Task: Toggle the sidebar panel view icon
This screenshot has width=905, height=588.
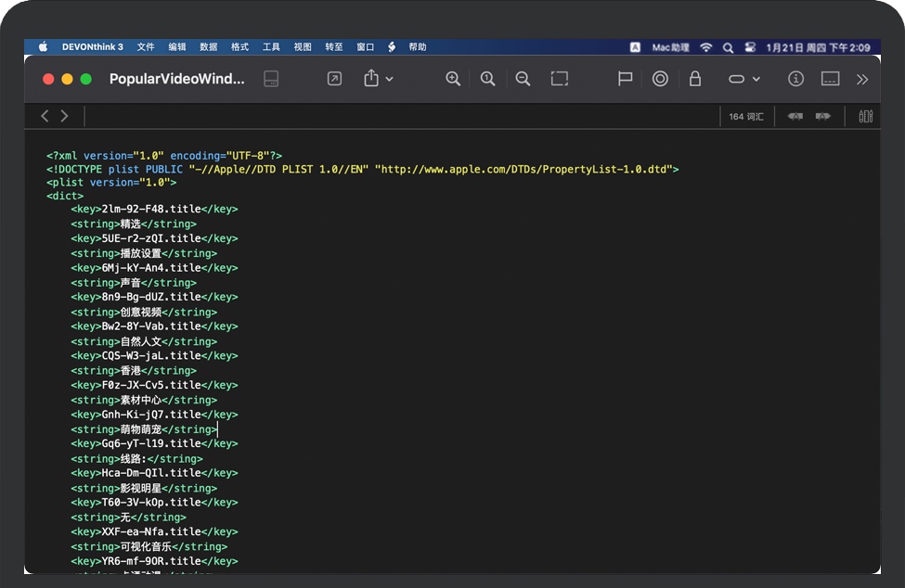Action: coord(271,79)
